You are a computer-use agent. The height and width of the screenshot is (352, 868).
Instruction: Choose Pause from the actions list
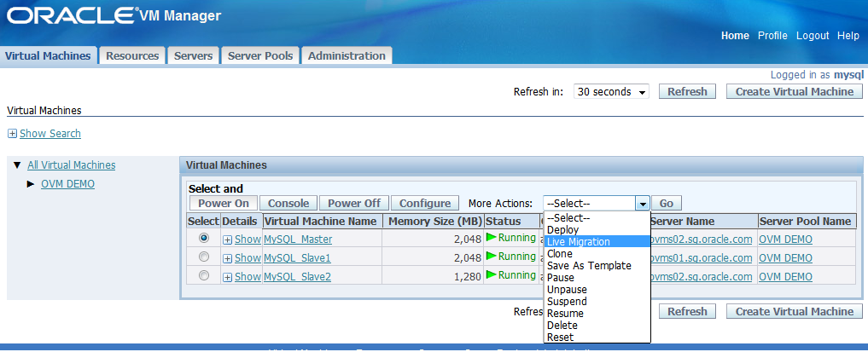597,278
